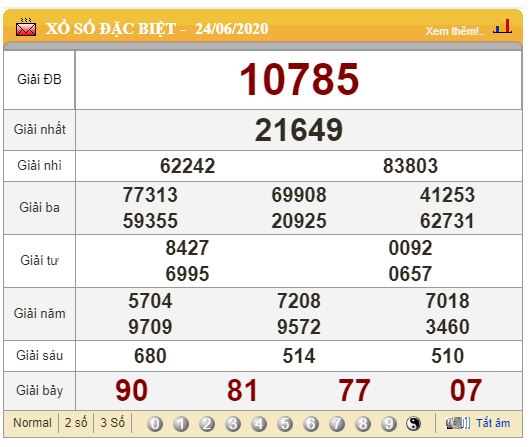Pick the digit 6 filter ball
530x447 pixels.
[x=311, y=424]
